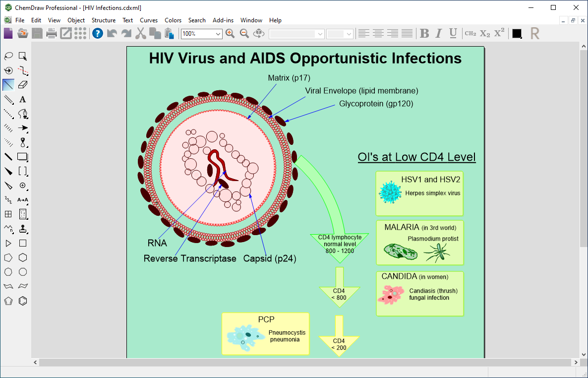Expand the font size dropdown
The width and height of the screenshot is (588, 378).
click(x=349, y=34)
